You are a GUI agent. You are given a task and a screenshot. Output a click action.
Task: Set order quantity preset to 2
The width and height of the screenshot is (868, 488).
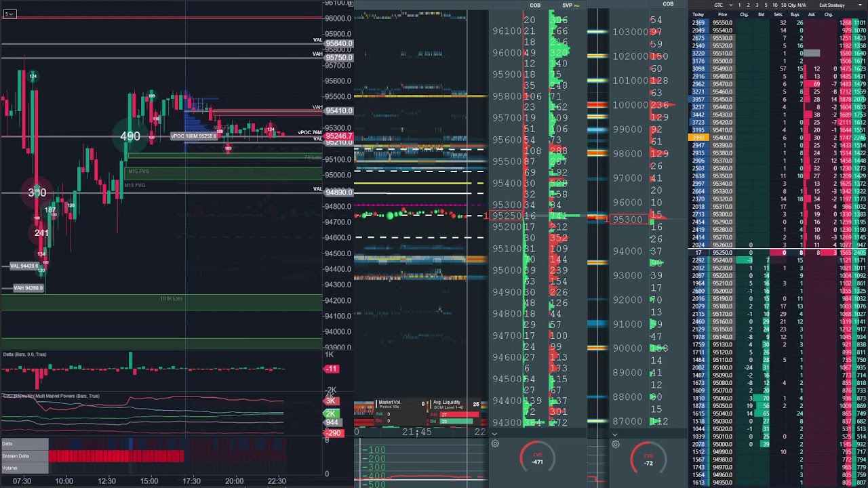click(x=749, y=5)
